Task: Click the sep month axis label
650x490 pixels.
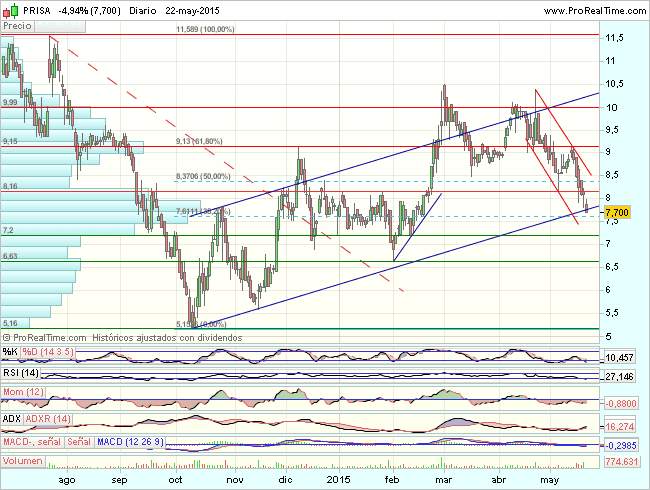Action: pos(119,480)
